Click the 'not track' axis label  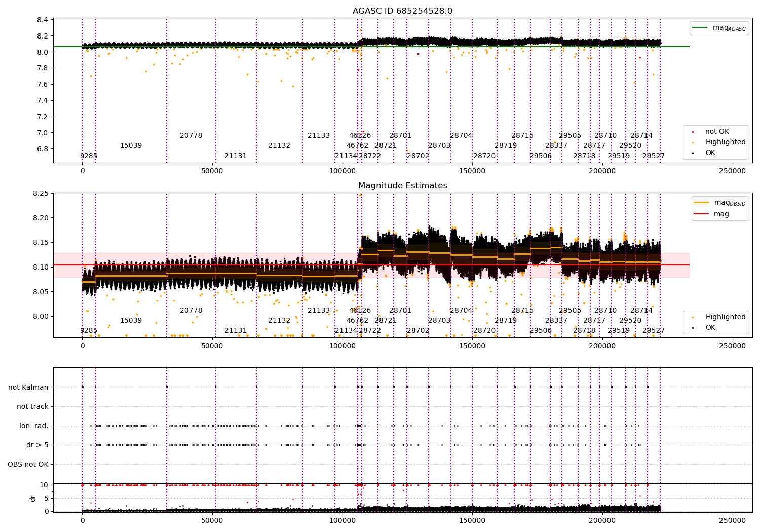(x=32, y=406)
